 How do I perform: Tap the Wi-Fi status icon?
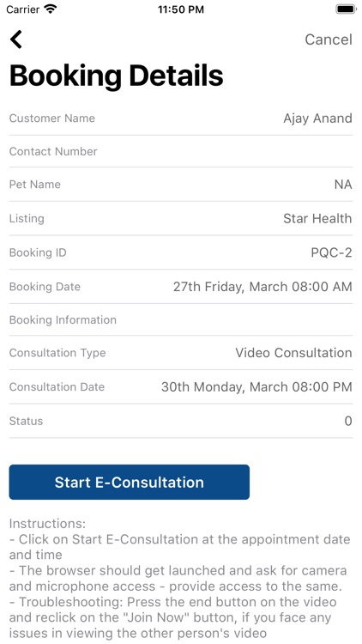pyautogui.click(x=51, y=9)
